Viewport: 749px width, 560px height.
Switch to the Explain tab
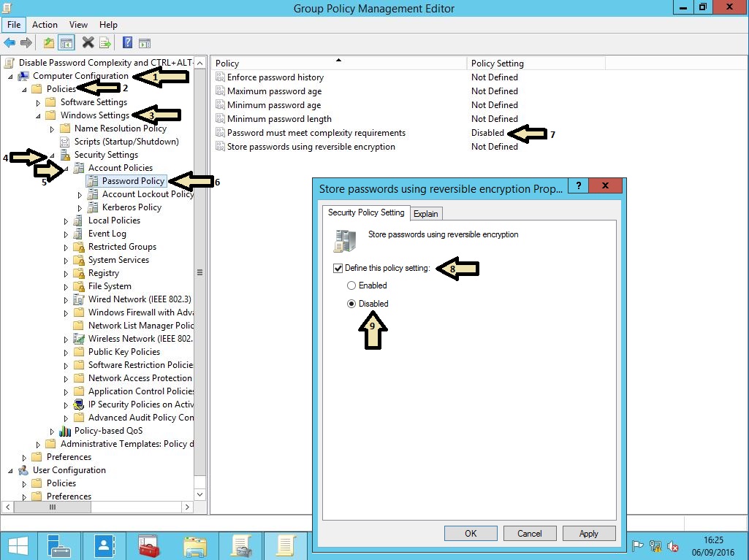pos(426,214)
